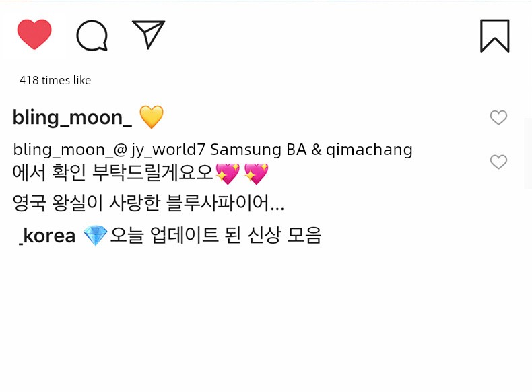Open comments with speech bubble icon
This screenshot has width=532, height=392.
[92, 36]
